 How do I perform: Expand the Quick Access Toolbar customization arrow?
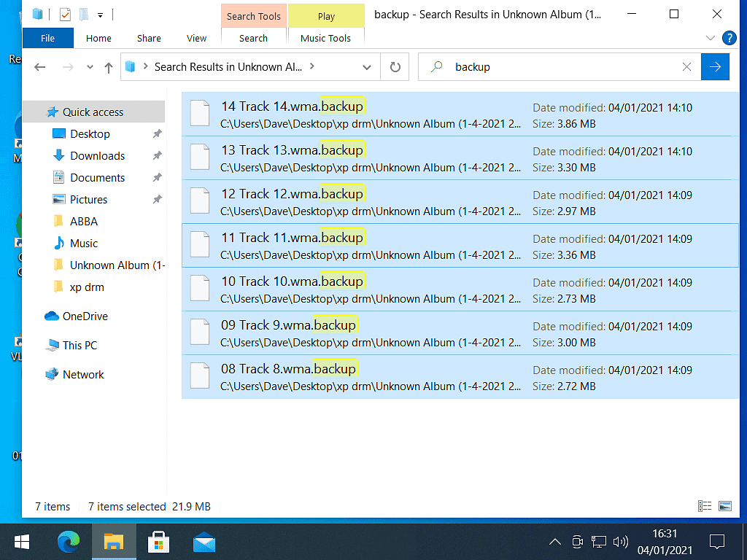click(98, 14)
